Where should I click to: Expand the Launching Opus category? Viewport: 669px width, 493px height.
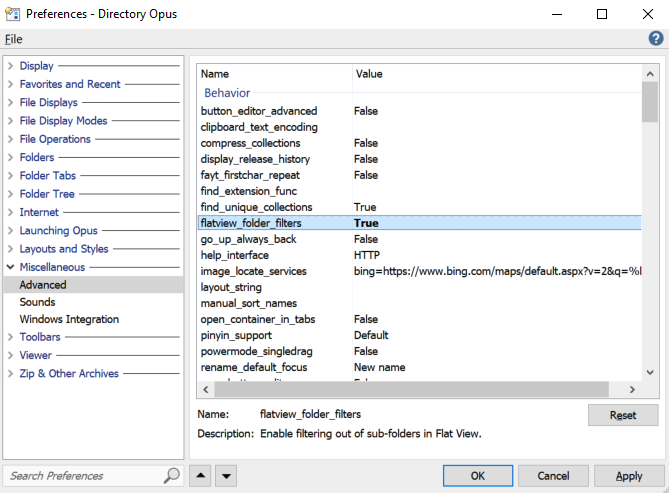pyautogui.click(x=10, y=230)
